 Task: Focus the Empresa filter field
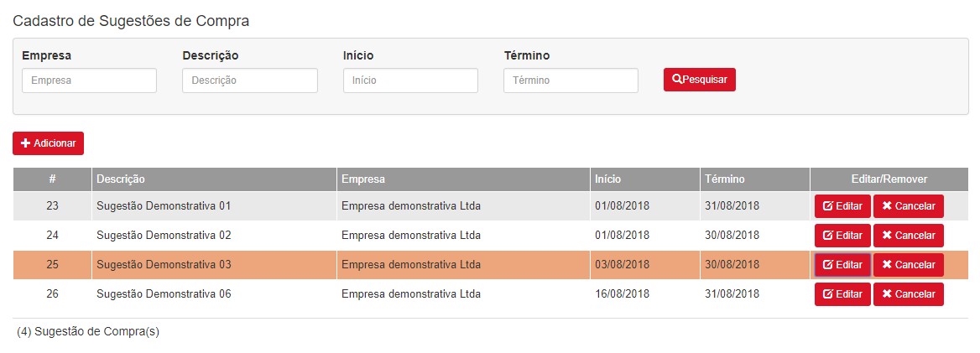click(89, 80)
